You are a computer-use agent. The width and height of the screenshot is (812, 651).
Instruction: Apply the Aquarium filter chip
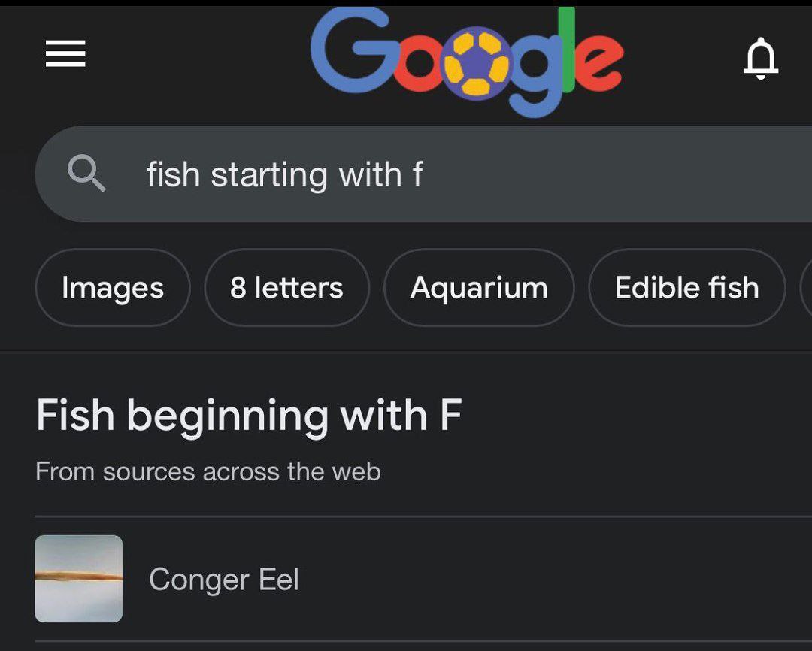click(x=479, y=288)
